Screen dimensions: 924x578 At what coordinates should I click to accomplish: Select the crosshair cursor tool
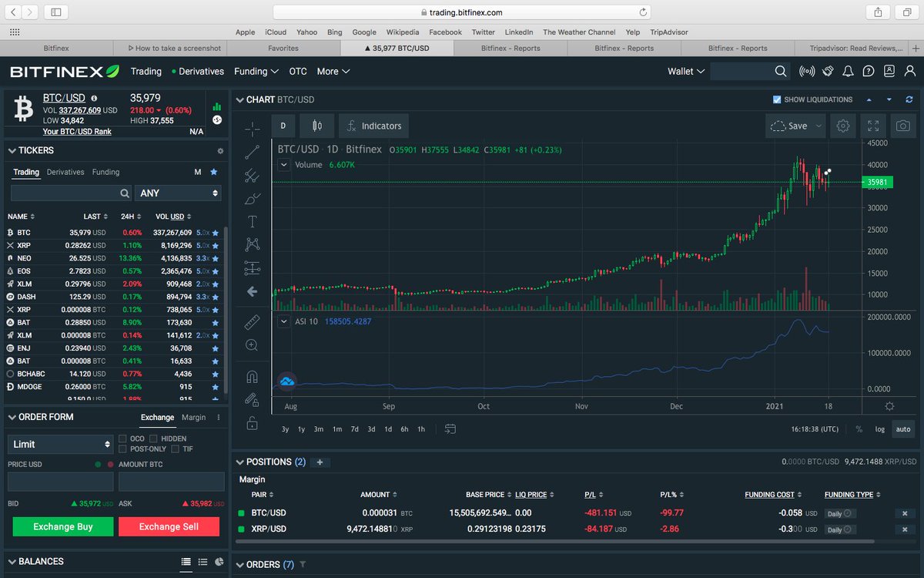[252, 128]
